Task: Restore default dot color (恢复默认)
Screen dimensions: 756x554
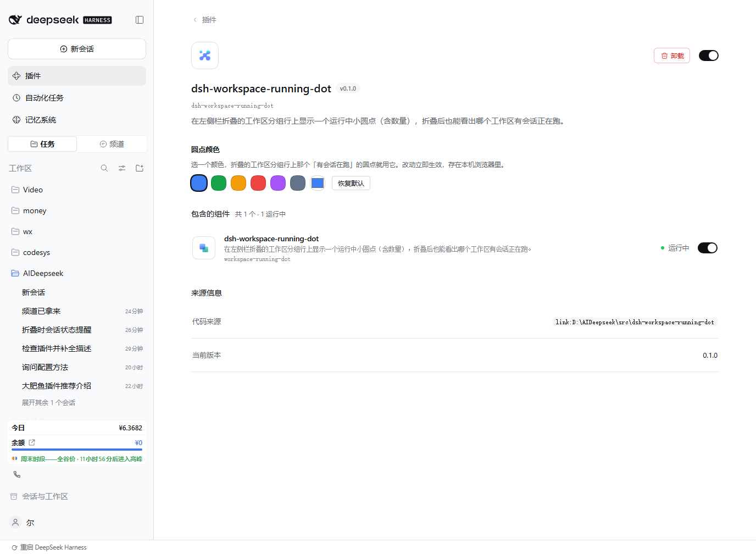Action: click(351, 183)
